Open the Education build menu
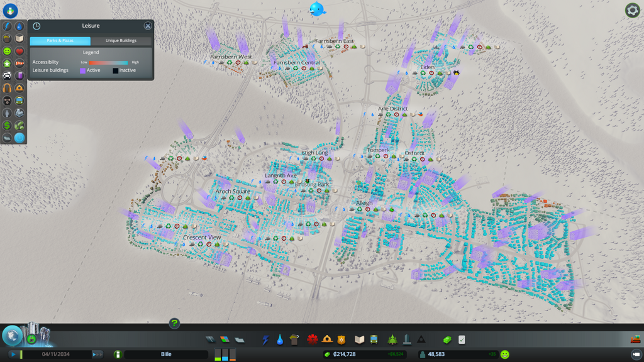 (x=359, y=339)
